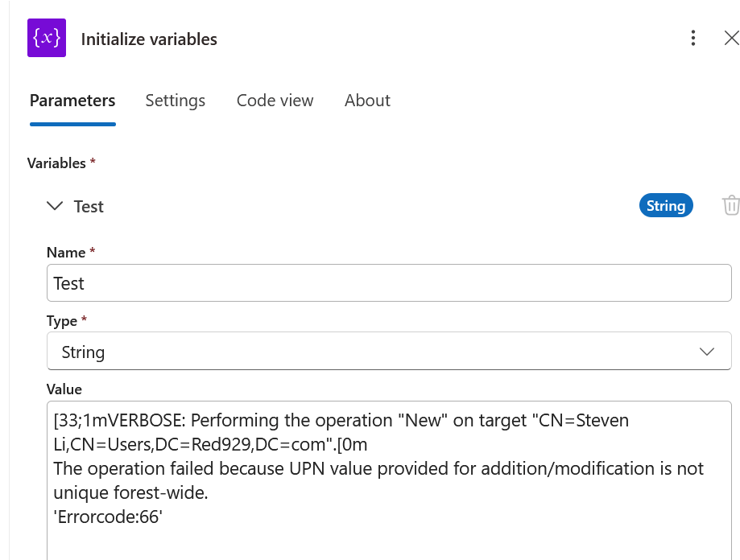Click the purple Initialize variables icon
This screenshot has height=560, width=740.
pyautogui.click(x=47, y=38)
